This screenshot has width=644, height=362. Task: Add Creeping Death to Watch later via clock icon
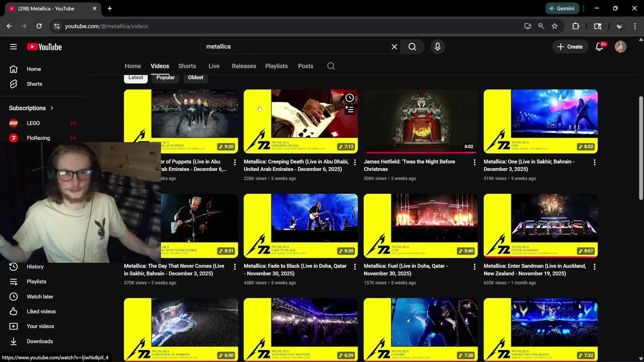coord(350,98)
